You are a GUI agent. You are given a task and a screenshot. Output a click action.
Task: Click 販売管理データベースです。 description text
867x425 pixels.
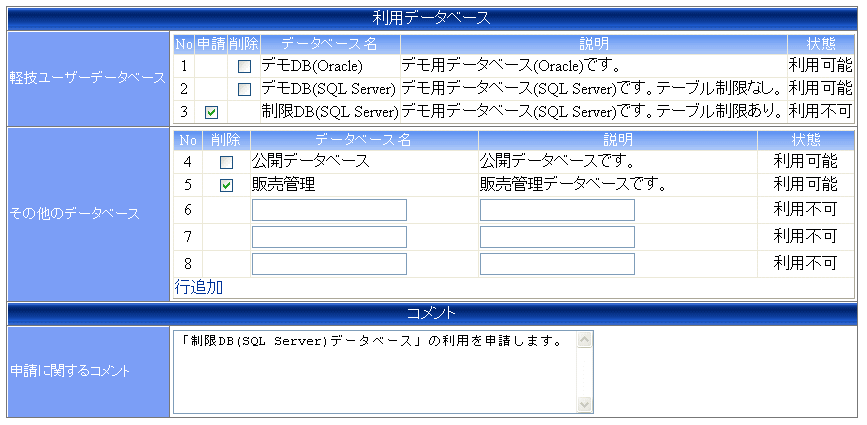point(572,185)
